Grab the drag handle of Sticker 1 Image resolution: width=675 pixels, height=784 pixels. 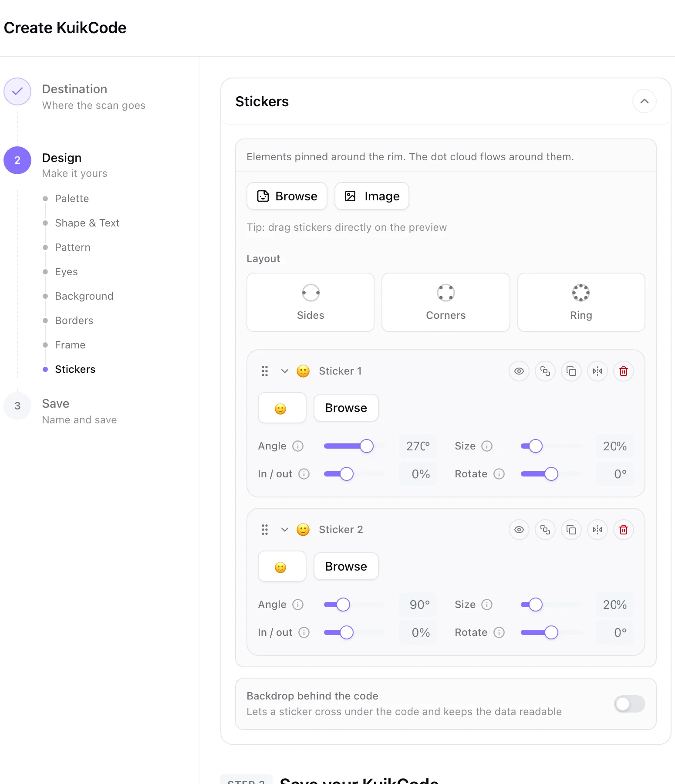click(x=265, y=371)
